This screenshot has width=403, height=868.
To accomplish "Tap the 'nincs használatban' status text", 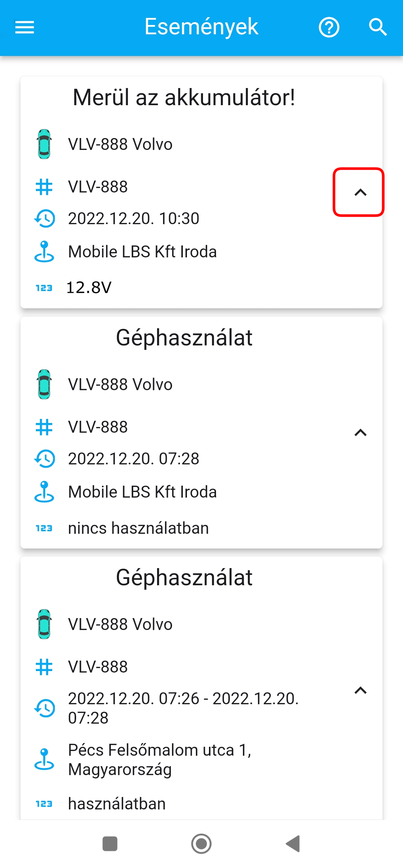I will pyautogui.click(x=138, y=528).
